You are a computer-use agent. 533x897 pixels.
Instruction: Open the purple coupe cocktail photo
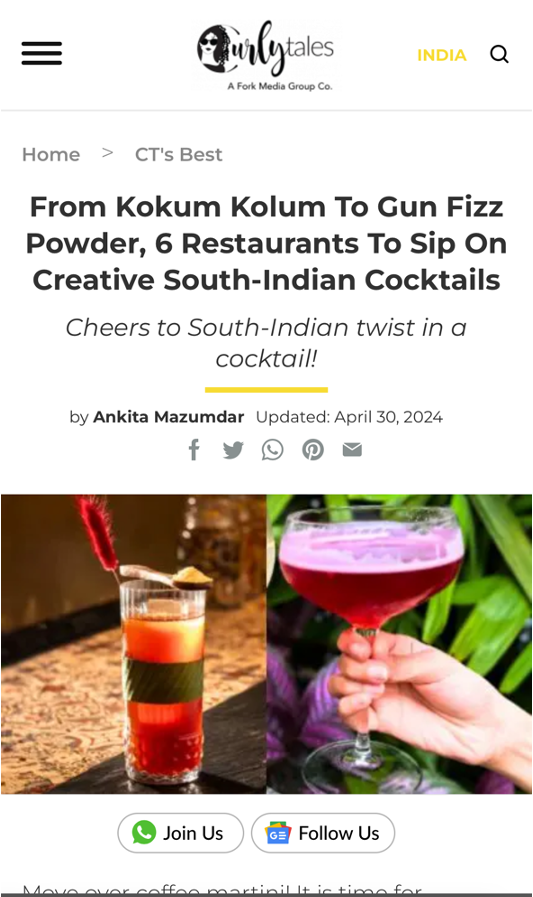click(399, 644)
